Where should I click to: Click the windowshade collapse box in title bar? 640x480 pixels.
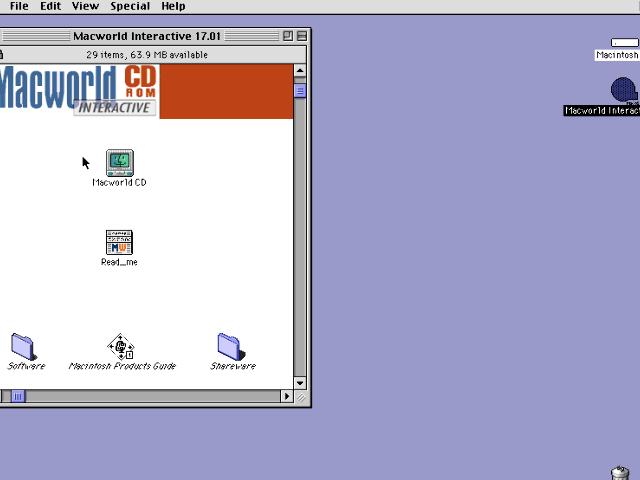(x=302, y=36)
